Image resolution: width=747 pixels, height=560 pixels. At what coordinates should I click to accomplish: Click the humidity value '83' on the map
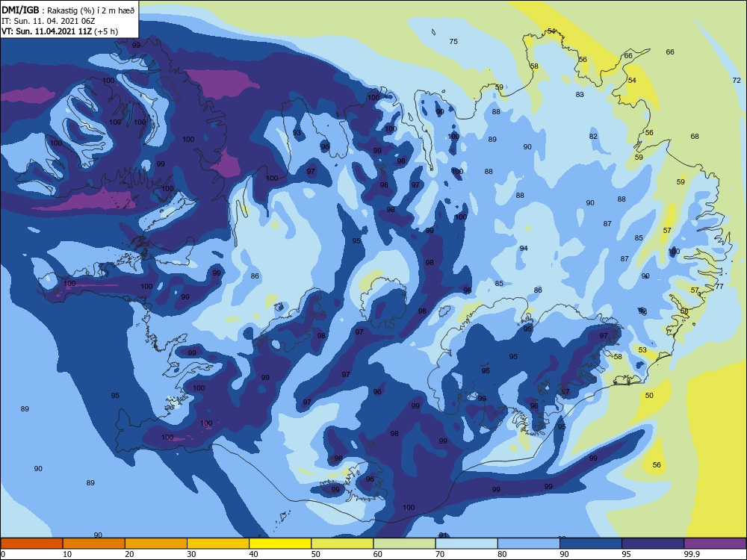tap(580, 94)
